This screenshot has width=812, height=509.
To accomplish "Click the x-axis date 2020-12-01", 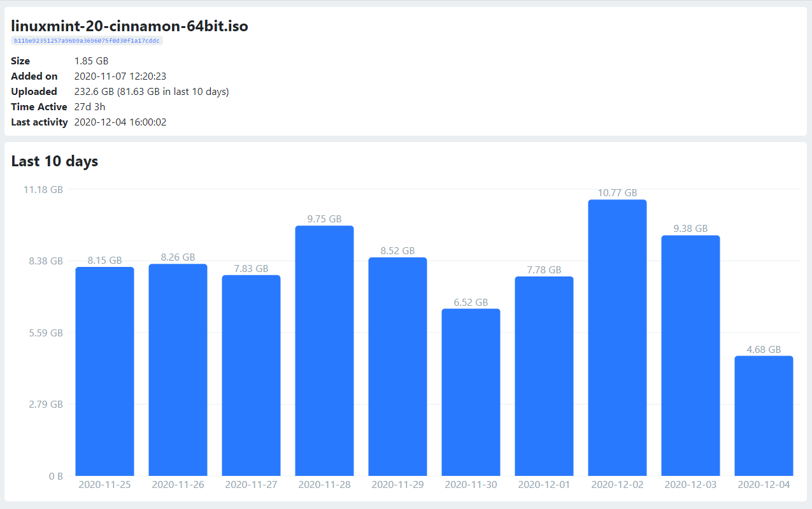I will click(x=544, y=484).
